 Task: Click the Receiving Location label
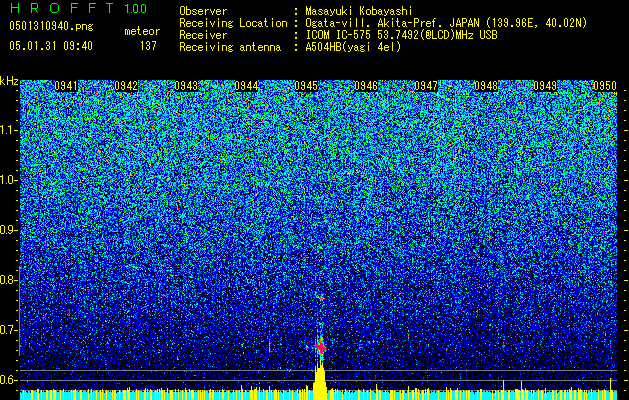click(233, 23)
